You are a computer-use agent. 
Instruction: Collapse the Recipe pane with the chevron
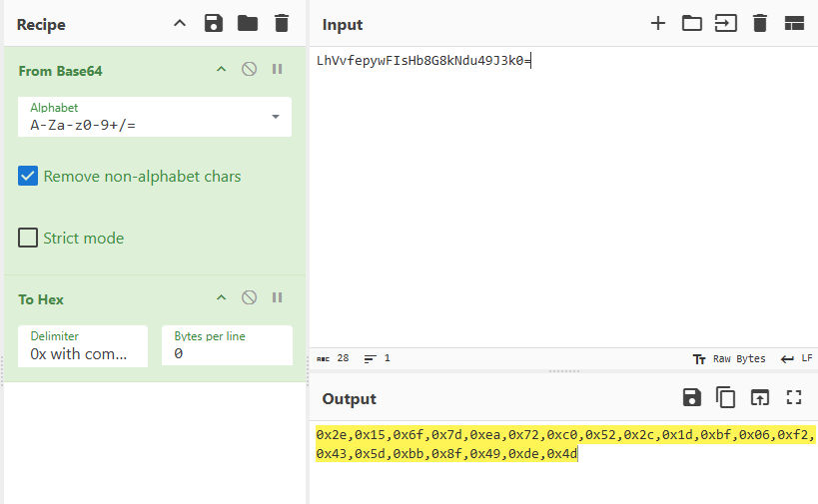180,24
